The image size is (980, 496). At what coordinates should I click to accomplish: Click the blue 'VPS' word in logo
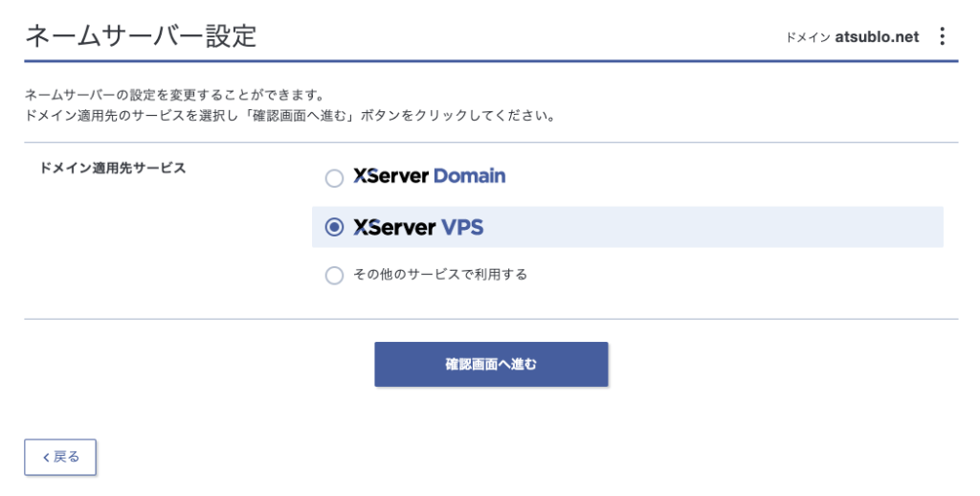pos(461,228)
